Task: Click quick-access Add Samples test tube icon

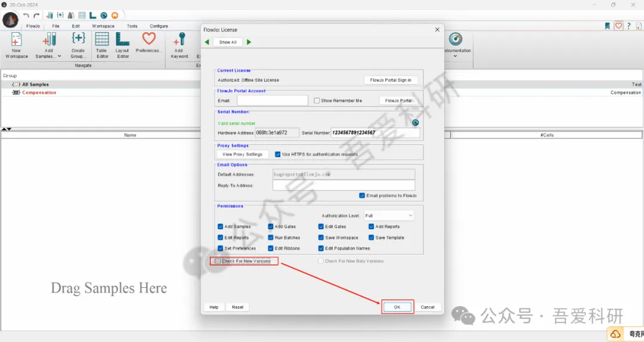Action: [x=49, y=16]
